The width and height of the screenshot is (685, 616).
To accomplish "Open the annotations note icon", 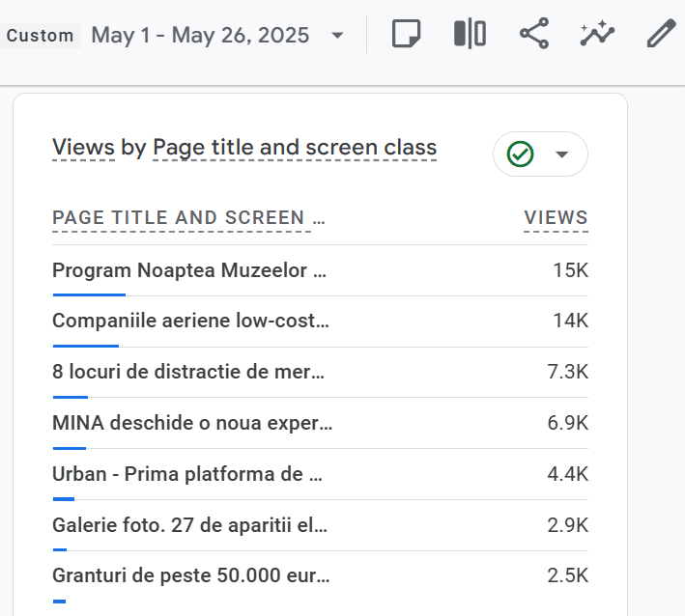I will (x=406, y=34).
